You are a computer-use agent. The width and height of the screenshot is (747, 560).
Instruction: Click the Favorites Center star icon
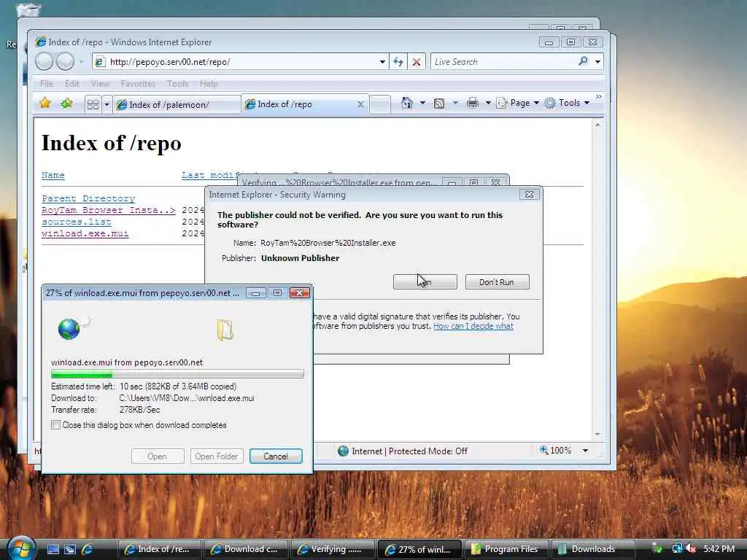45,103
